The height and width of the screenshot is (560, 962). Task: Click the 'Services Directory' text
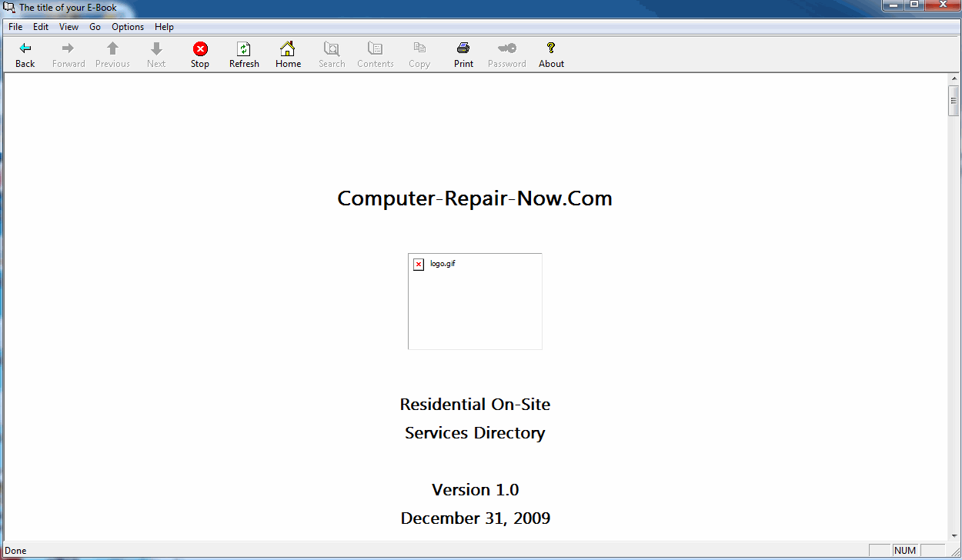[475, 433]
